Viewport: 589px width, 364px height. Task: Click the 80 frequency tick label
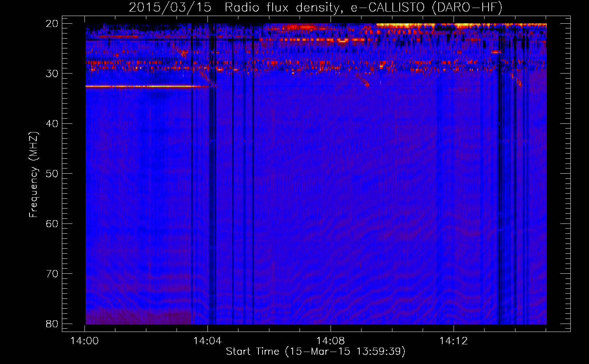(x=52, y=324)
